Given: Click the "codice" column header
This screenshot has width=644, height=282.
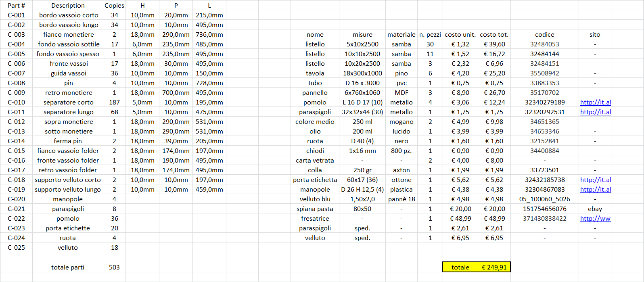Looking at the screenshot, I should [544, 35].
